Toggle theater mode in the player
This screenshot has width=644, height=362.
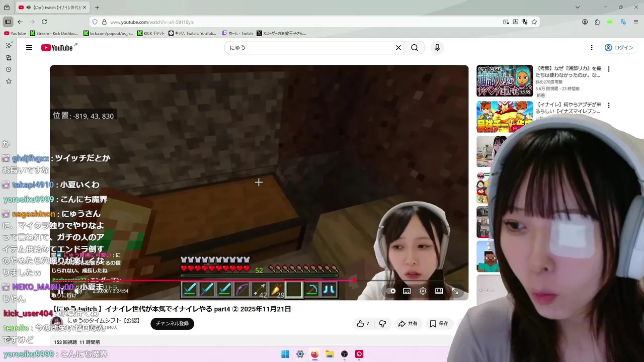[439, 291]
